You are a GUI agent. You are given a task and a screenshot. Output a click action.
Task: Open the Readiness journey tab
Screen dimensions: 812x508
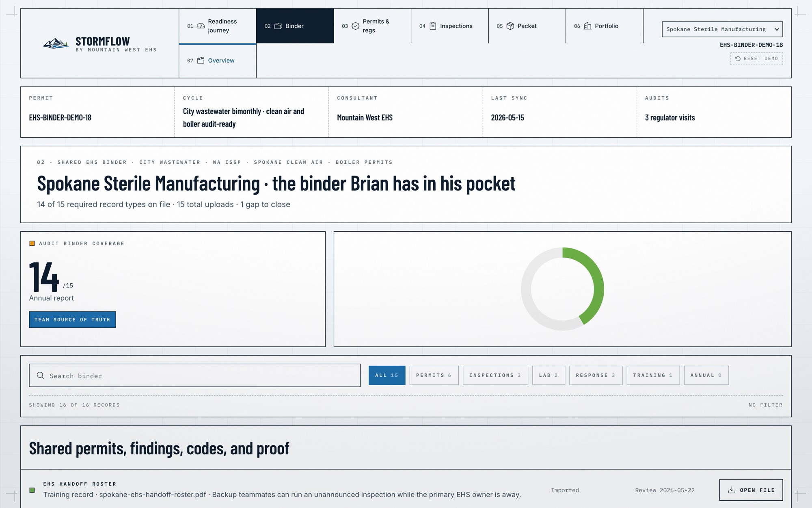[218, 26]
